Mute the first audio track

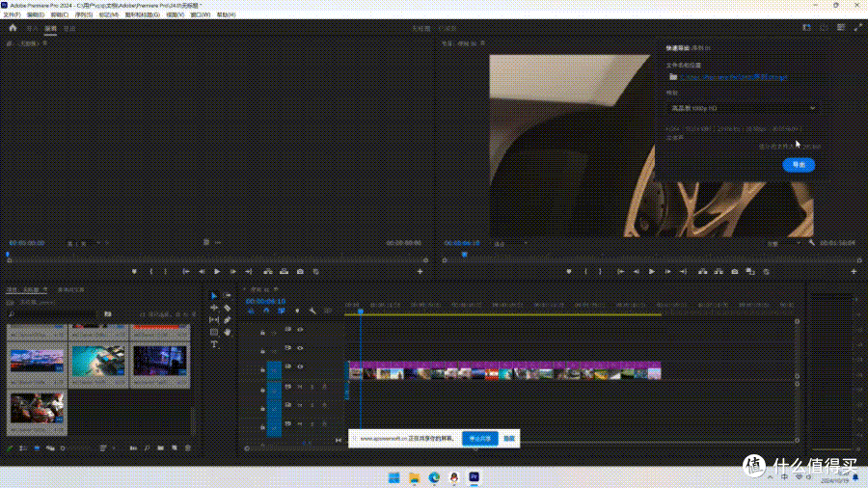[300, 387]
